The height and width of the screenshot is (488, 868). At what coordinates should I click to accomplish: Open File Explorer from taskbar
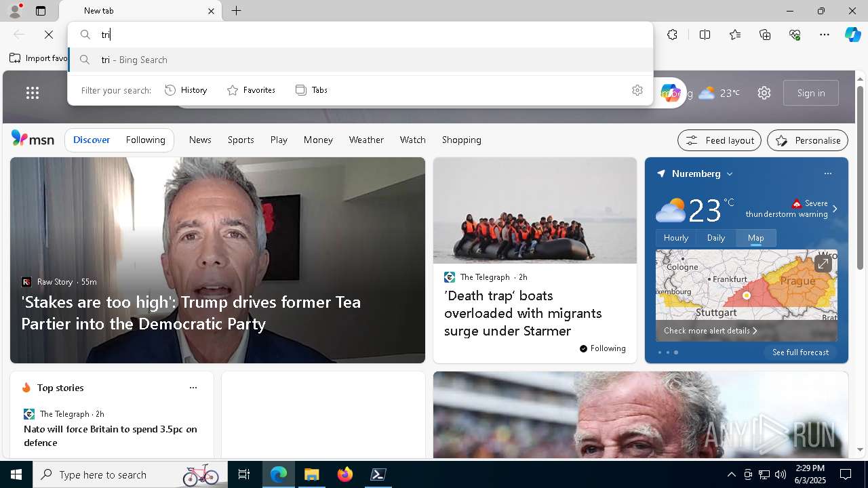pyautogui.click(x=312, y=474)
